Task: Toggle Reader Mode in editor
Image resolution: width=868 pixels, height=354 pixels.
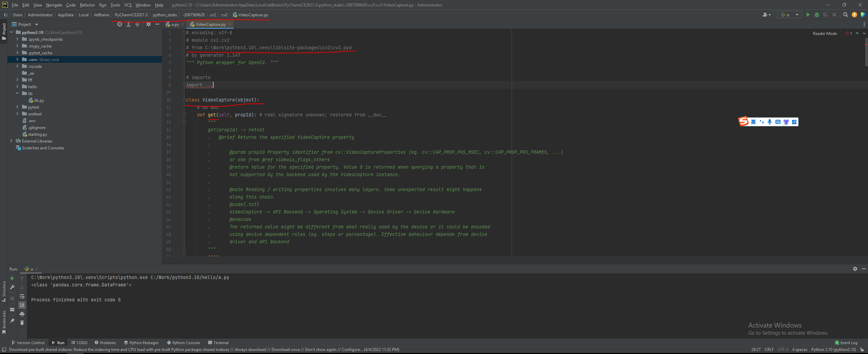Action: (x=825, y=33)
